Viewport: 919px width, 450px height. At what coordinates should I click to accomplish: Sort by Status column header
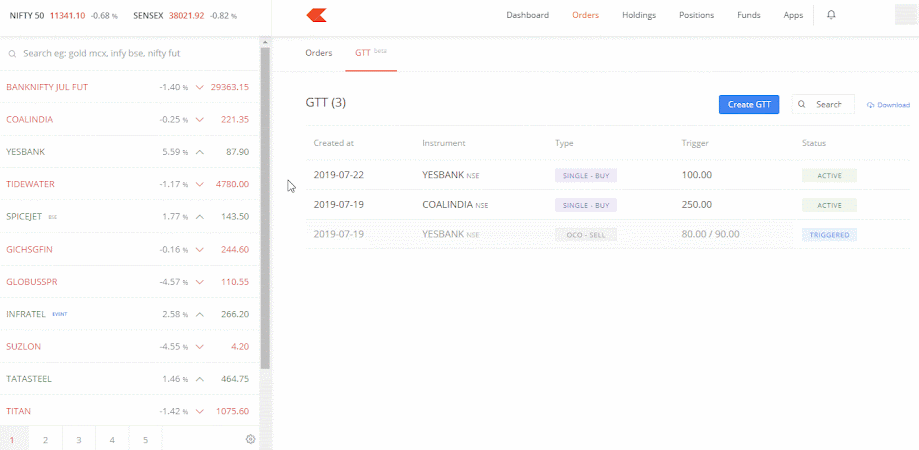pyautogui.click(x=814, y=143)
